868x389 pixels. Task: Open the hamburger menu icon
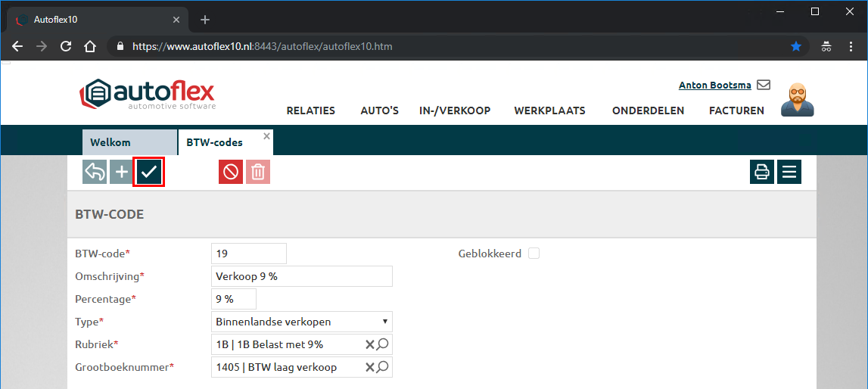(789, 172)
